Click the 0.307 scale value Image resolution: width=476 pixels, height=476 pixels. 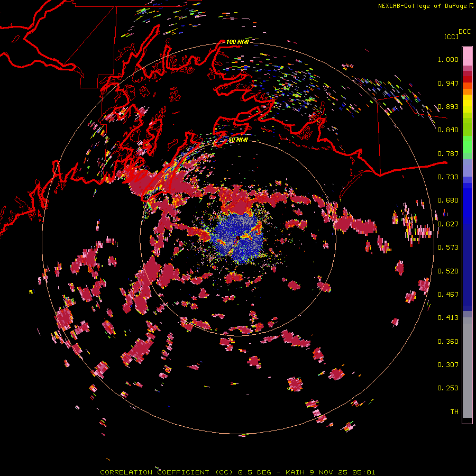click(448, 365)
